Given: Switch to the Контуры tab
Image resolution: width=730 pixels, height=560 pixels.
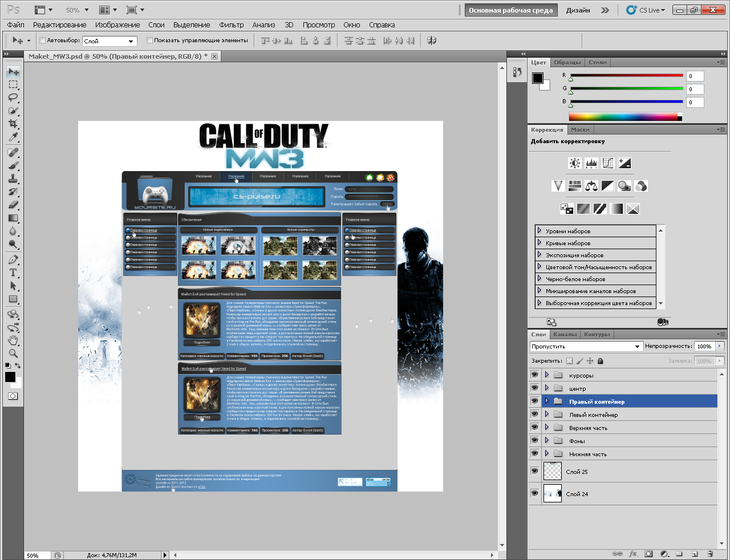Looking at the screenshot, I should (597, 335).
